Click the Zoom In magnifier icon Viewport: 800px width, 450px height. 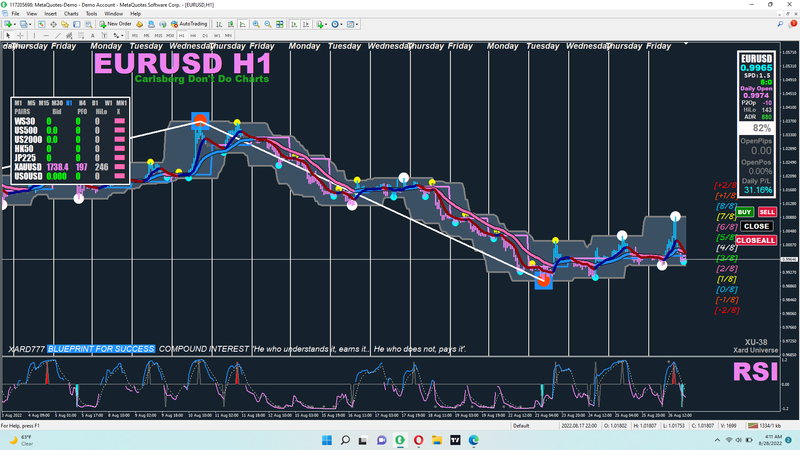point(256,24)
